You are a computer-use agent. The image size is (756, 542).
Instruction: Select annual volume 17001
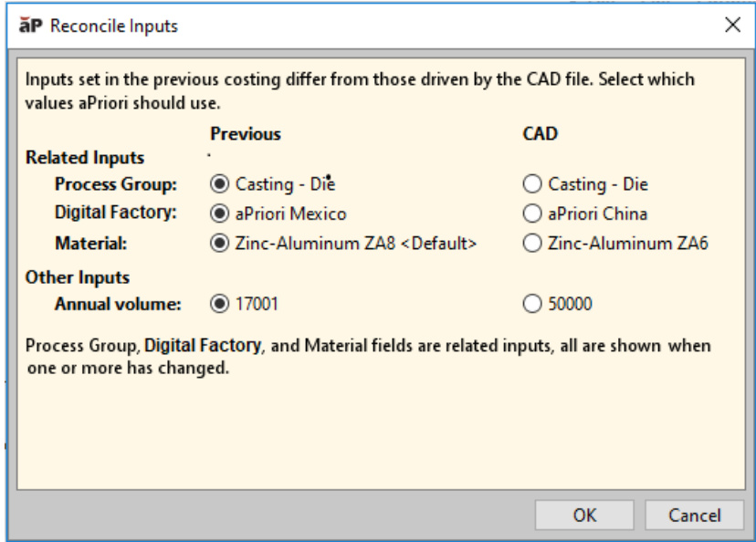(218, 304)
